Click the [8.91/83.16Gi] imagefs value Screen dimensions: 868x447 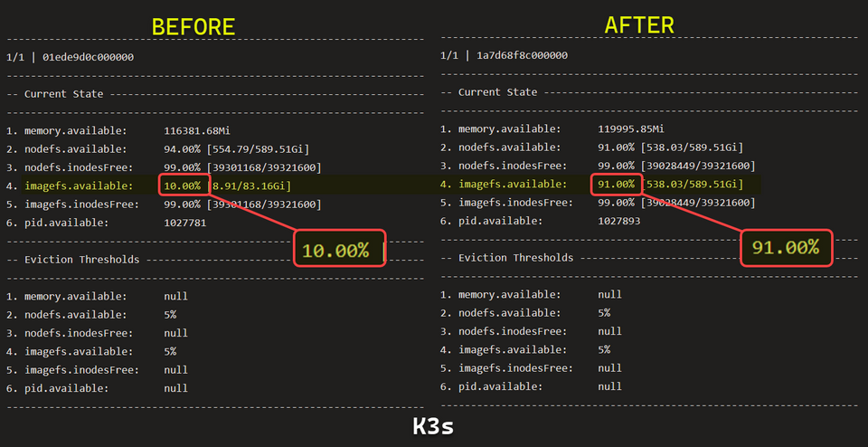[x=250, y=185]
